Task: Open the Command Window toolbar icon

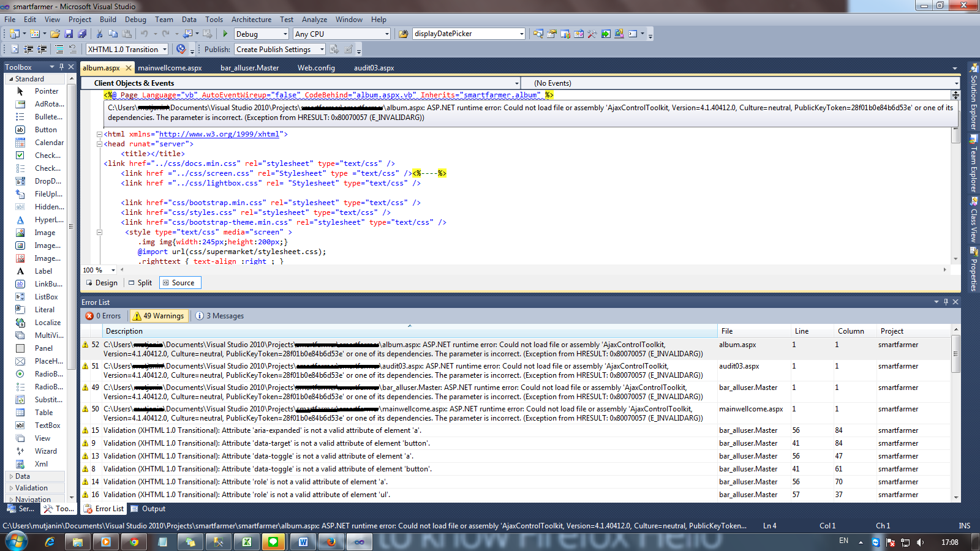Action: click(633, 34)
